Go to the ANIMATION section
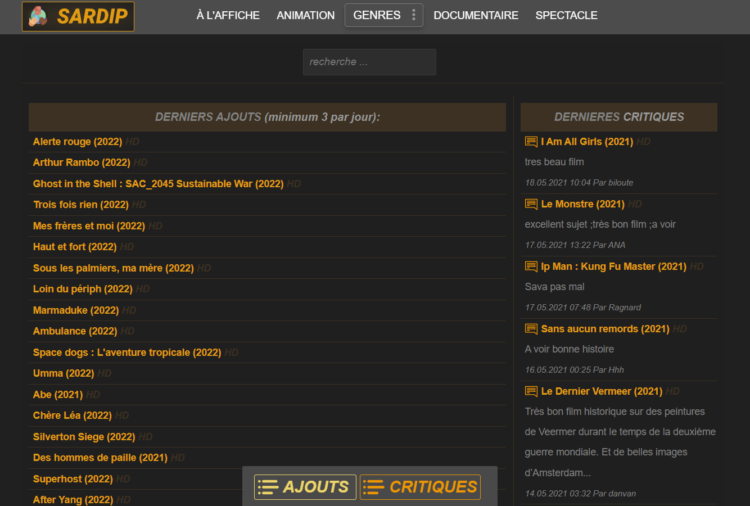The image size is (750, 506). click(306, 15)
